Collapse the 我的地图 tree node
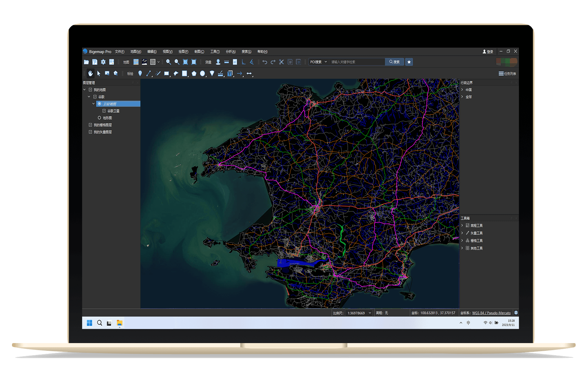The height and width of the screenshot is (392, 588). (x=84, y=90)
